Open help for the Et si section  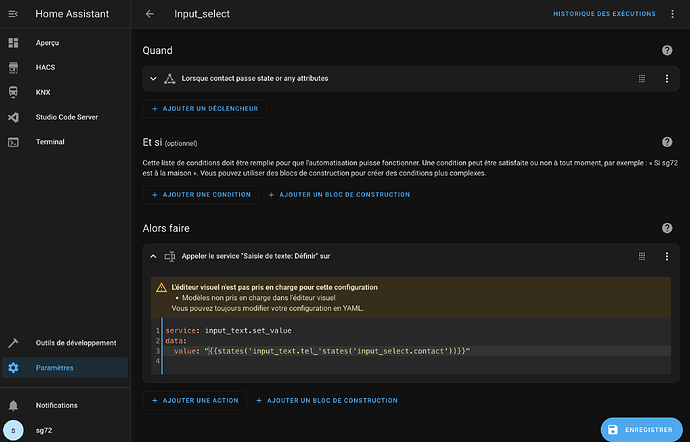667,142
